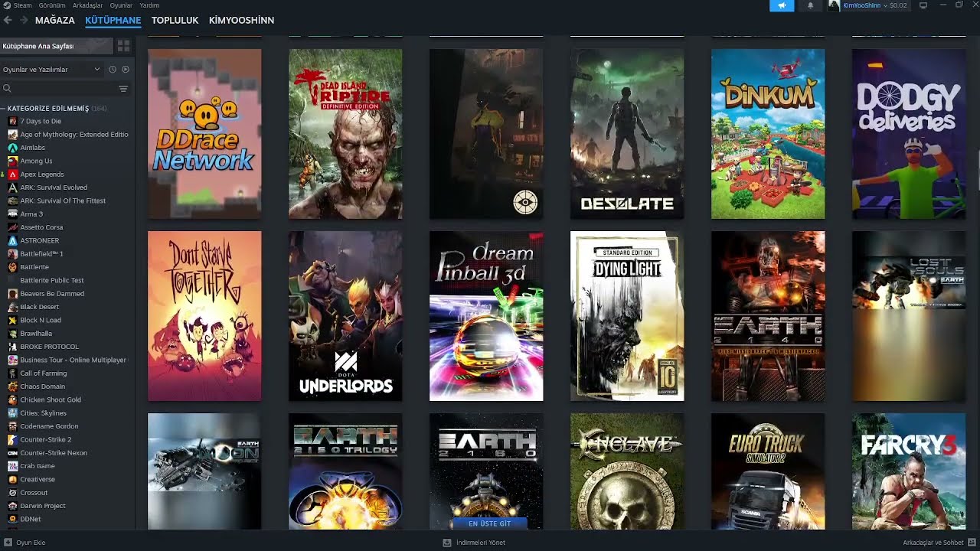Viewport: 980px width, 551px height.
Task: Open the Euro Truck Simulator 2 cover
Action: (768, 471)
